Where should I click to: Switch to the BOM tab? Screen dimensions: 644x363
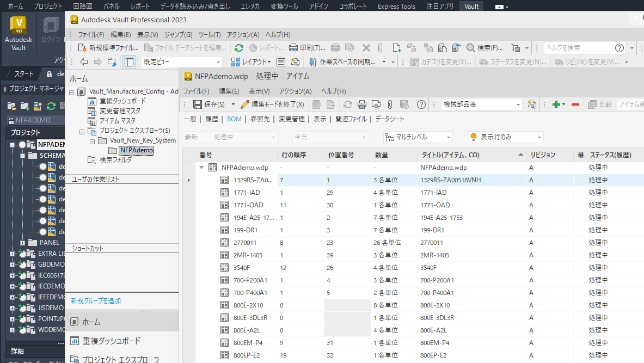234,119
